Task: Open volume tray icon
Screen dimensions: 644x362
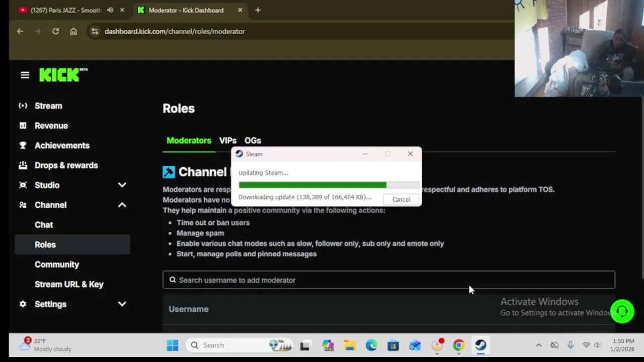Action: (598, 345)
